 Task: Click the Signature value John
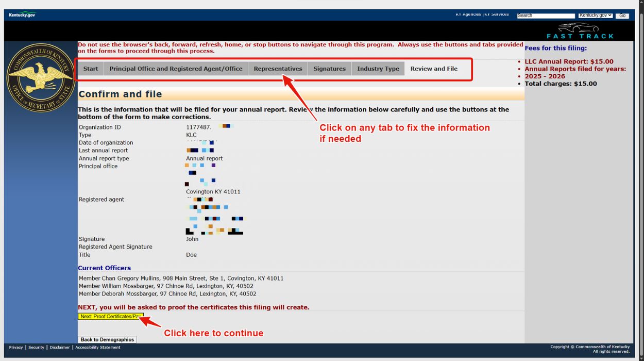pos(192,239)
